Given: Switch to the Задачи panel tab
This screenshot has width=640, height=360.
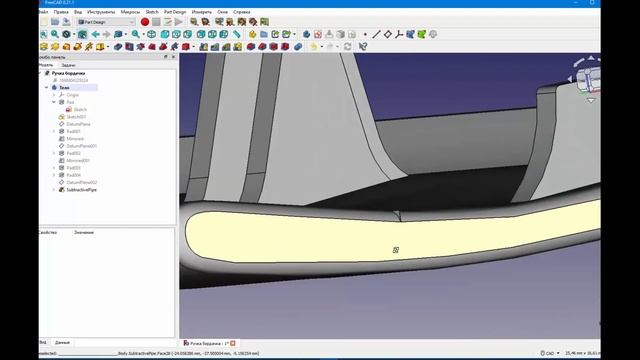Looking at the screenshot, I should pos(68,65).
